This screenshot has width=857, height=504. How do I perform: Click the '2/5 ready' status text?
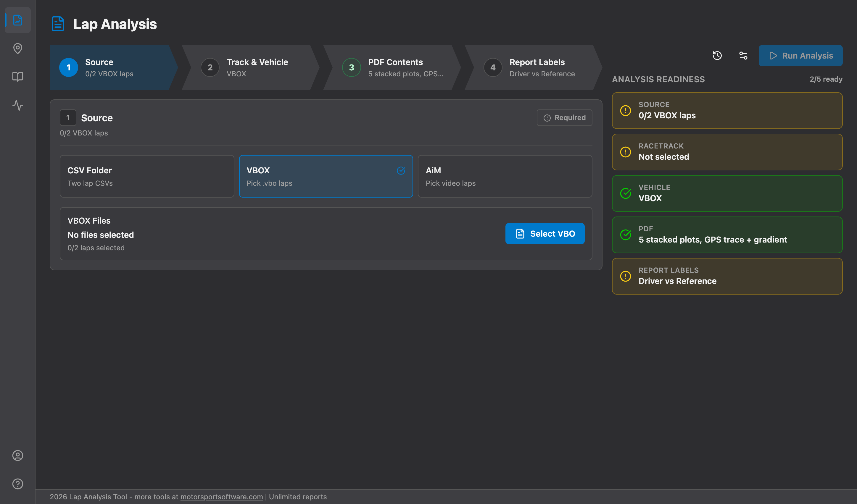pyautogui.click(x=826, y=79)
